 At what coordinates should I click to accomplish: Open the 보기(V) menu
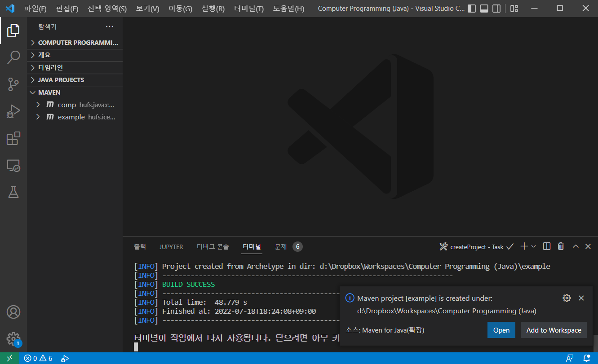pos(147,9)
